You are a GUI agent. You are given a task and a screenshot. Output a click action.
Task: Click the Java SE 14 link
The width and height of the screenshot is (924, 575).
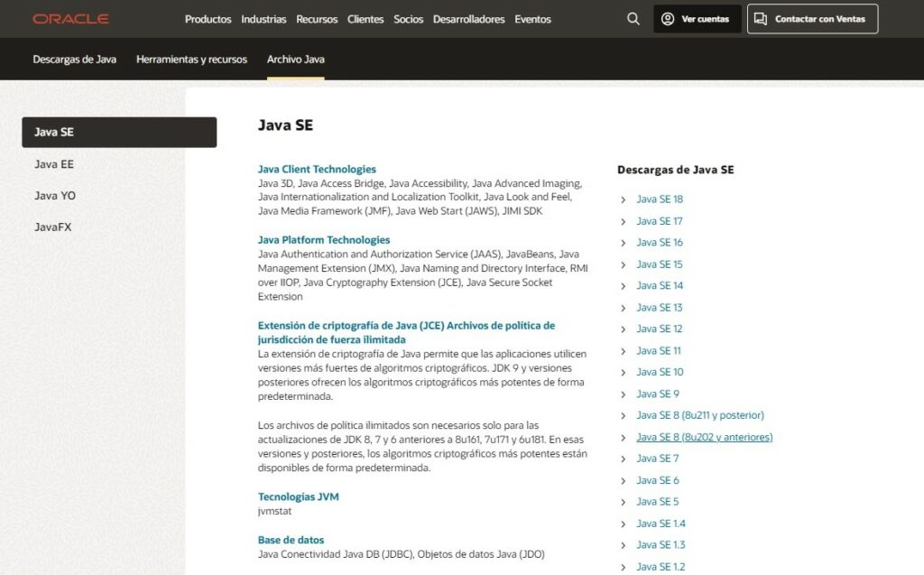coord(660,285)
